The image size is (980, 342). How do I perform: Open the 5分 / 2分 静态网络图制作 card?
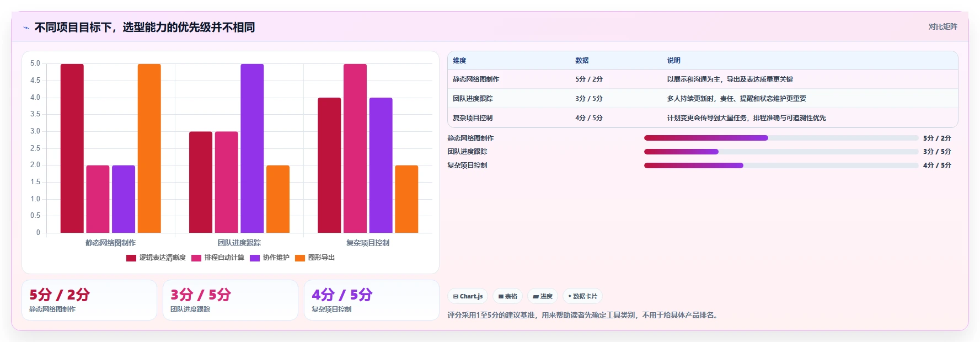[x=89, y=300]
